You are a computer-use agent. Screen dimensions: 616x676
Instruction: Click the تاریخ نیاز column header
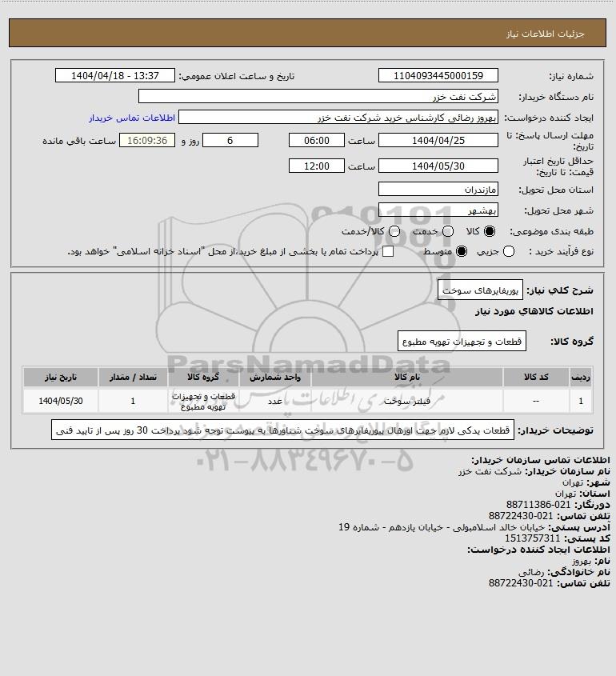coord(61,378)
